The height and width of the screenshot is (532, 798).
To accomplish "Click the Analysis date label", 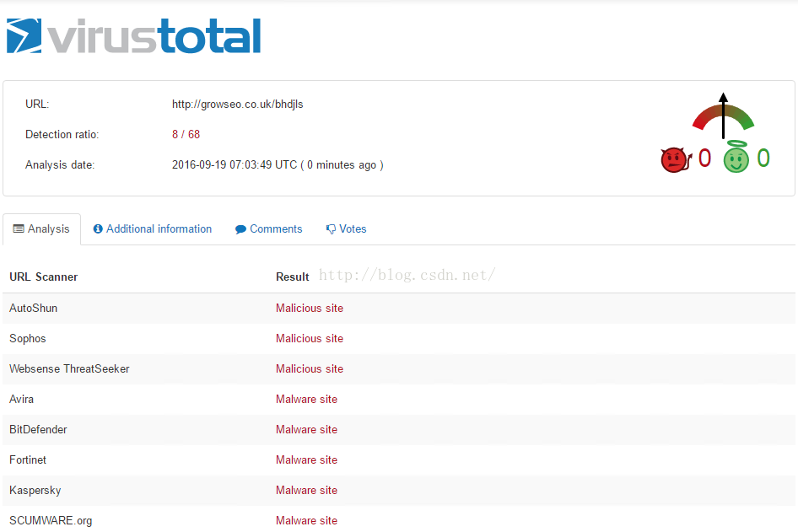I will click(x=60, y=164).
